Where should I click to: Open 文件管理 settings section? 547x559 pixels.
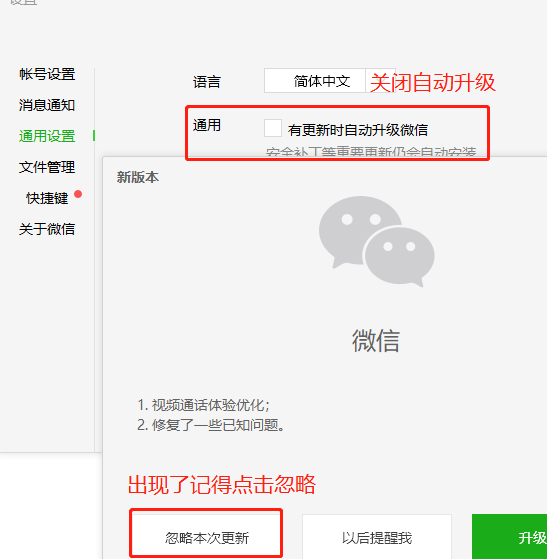[47, 167]
